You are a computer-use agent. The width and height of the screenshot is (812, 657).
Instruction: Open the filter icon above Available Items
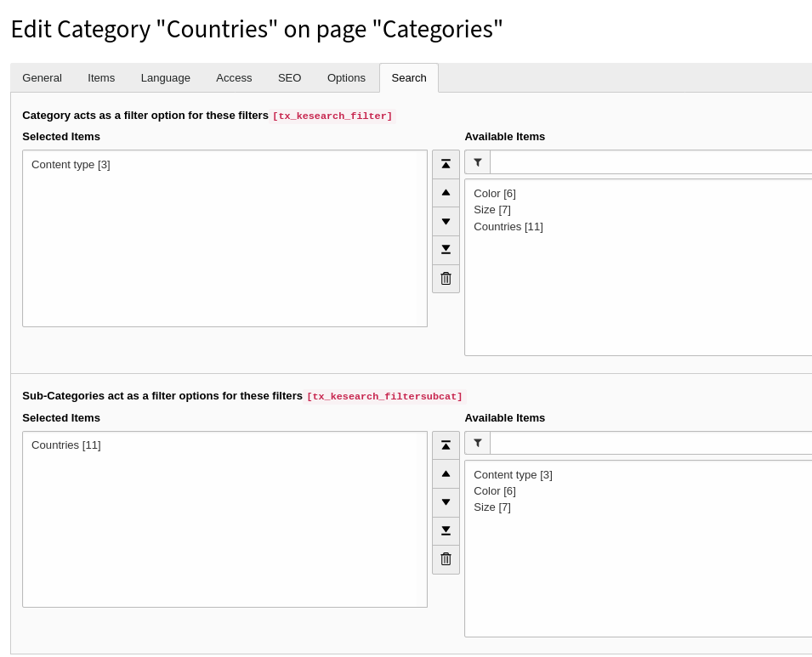tap(477, 161)
